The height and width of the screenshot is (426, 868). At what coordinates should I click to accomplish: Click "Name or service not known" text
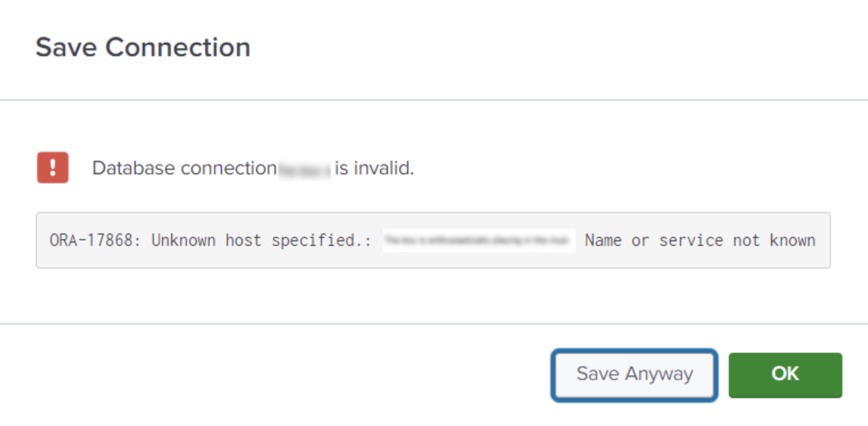point(700,240)
